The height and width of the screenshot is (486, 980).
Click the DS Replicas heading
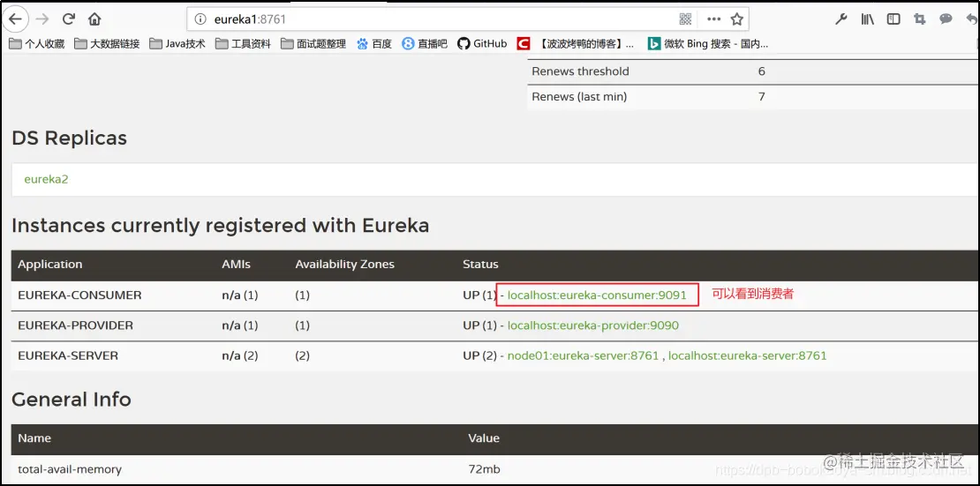pos(70,138)
